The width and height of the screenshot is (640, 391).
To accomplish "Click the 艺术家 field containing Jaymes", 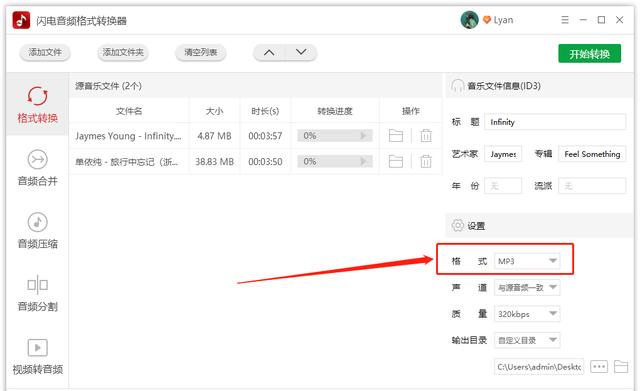I will (x=503, y=154).
